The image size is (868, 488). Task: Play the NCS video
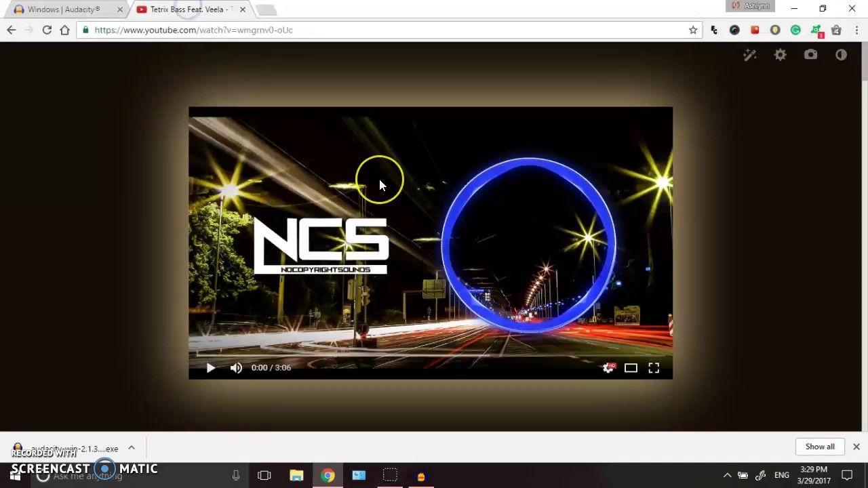coord(210,367)
